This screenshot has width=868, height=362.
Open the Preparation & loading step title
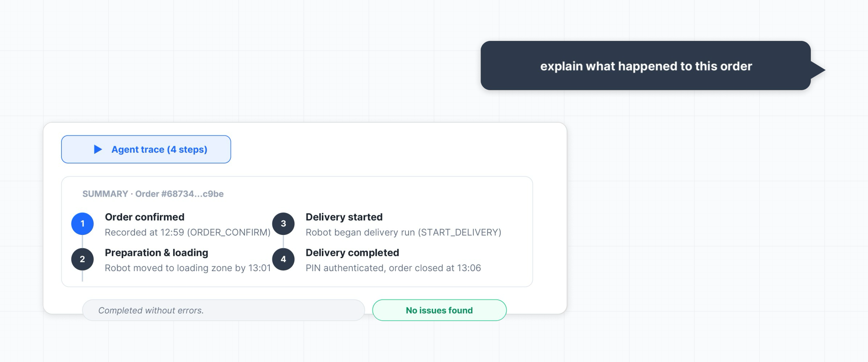coord(157,252)
